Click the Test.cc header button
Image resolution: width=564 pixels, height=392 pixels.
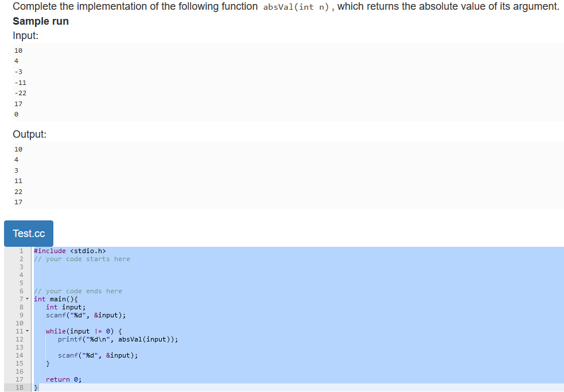coord(28,234)
